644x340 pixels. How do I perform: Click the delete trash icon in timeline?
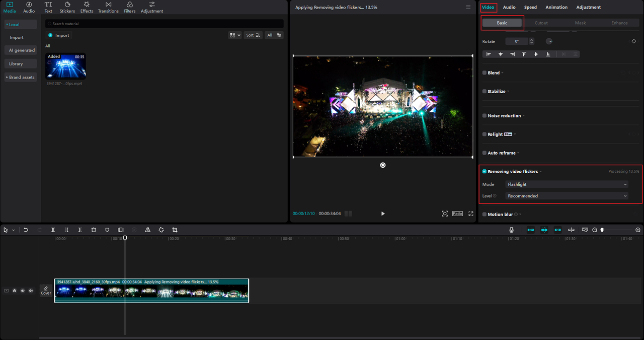(x=94, y=230)
